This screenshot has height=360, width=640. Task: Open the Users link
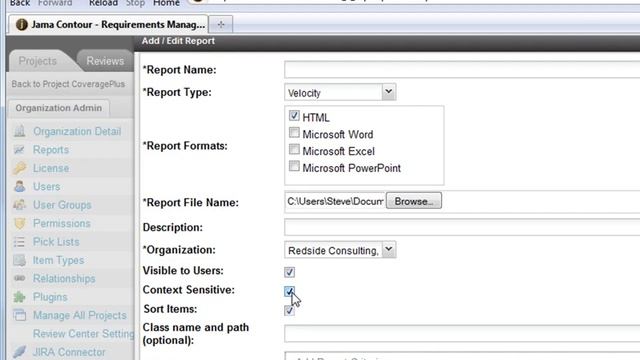coord(47,187)
